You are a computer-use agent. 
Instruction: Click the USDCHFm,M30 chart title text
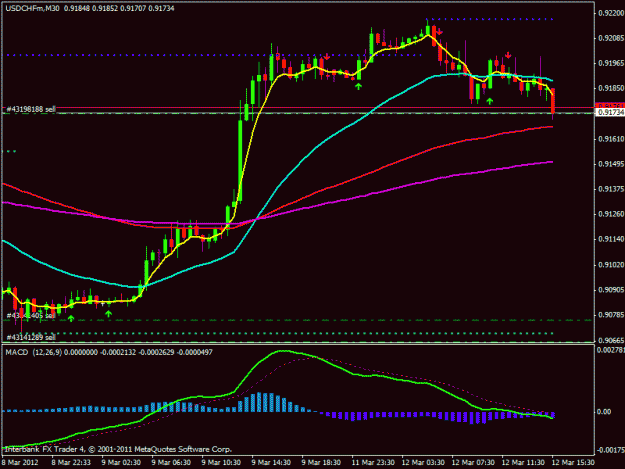coord(31,8)
